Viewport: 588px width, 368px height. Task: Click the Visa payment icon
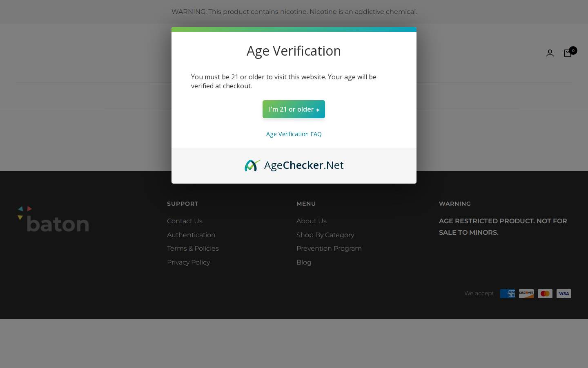tap(564, 294)
